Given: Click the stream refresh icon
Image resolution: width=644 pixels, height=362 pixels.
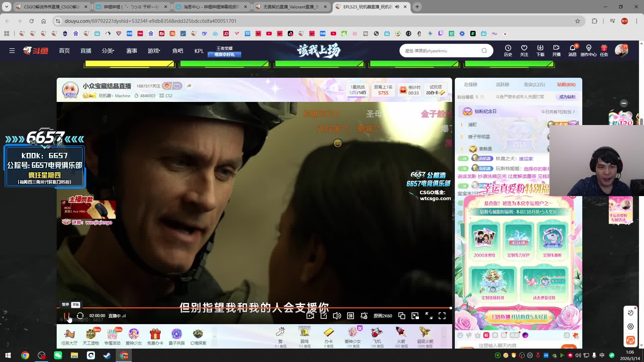Looking at the screenshot, I should click(80, 316).
